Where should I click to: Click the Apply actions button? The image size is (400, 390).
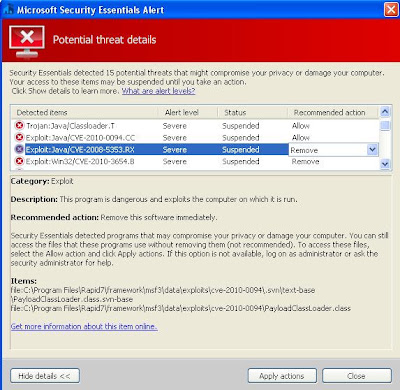click(x=282, y=376)
